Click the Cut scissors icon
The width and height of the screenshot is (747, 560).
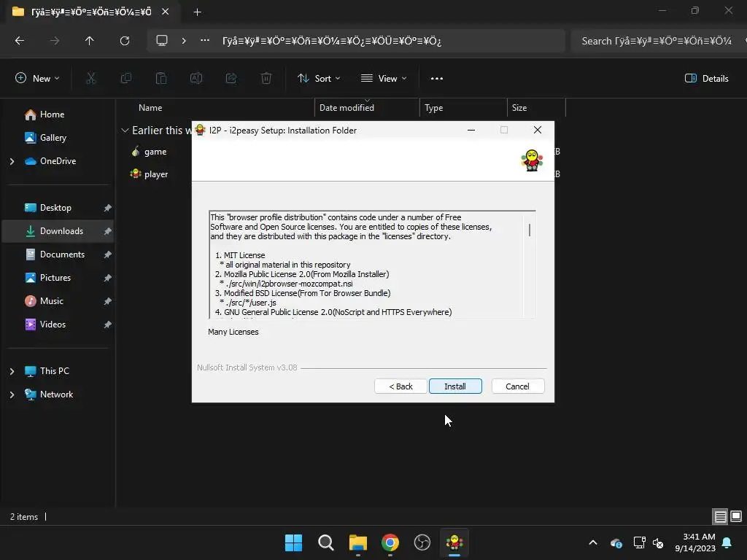(x=90, y=79)
